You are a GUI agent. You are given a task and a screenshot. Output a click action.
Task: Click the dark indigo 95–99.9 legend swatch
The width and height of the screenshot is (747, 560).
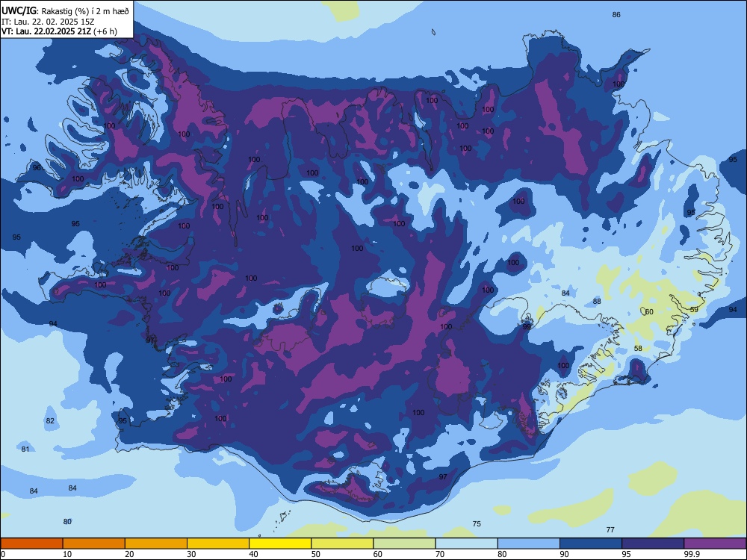tap(653, 544)
